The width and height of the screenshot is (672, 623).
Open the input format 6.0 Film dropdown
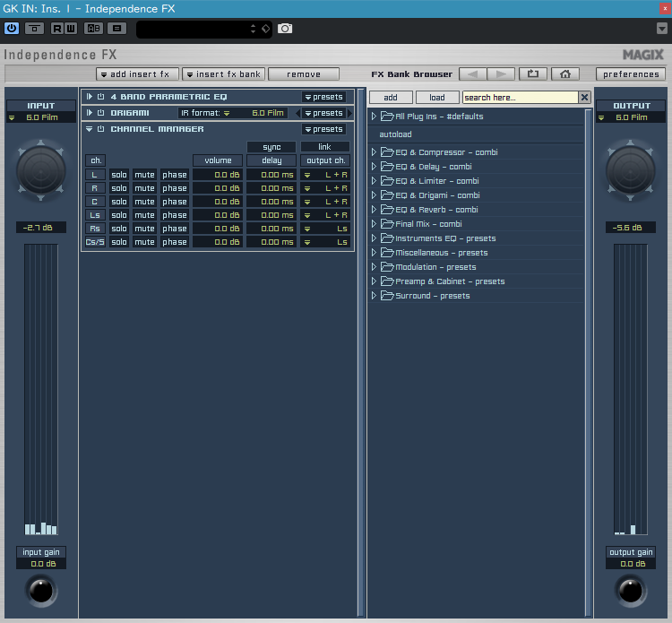coord(41,117)
